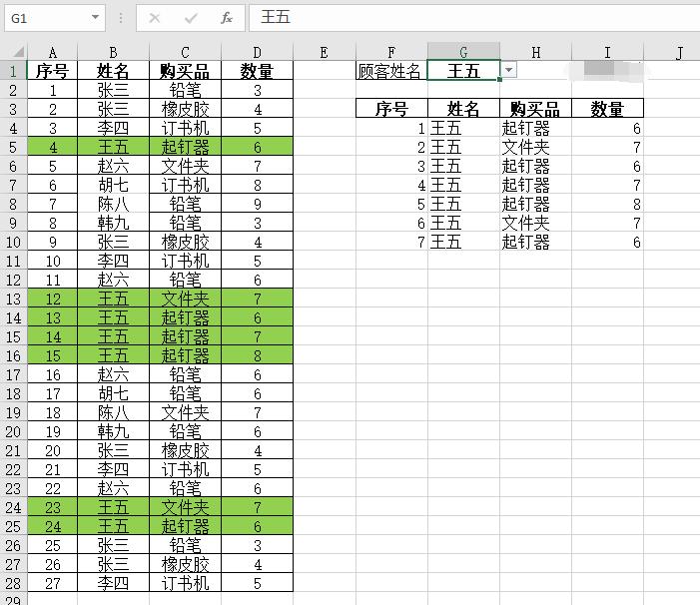700x605 pixels.
Task: Click the 购买品 header in cell H3
Action: pyautogui.click(x=535, y=109)
